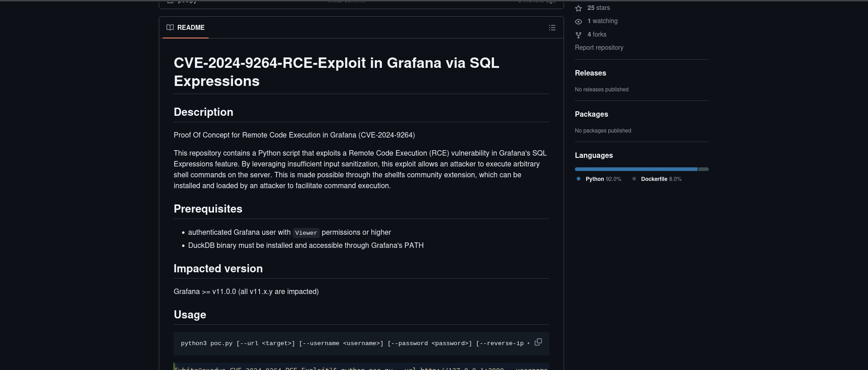The image size is (868, 370).
Task: Click the gray dot beside Dockerfile
Action: point(634,179)
